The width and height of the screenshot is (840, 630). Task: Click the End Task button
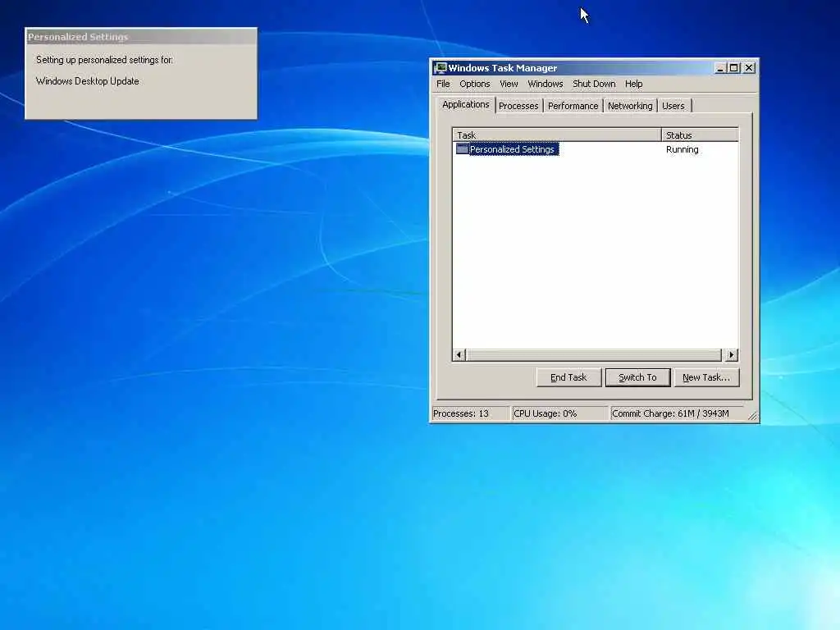(x=568, y=377)
